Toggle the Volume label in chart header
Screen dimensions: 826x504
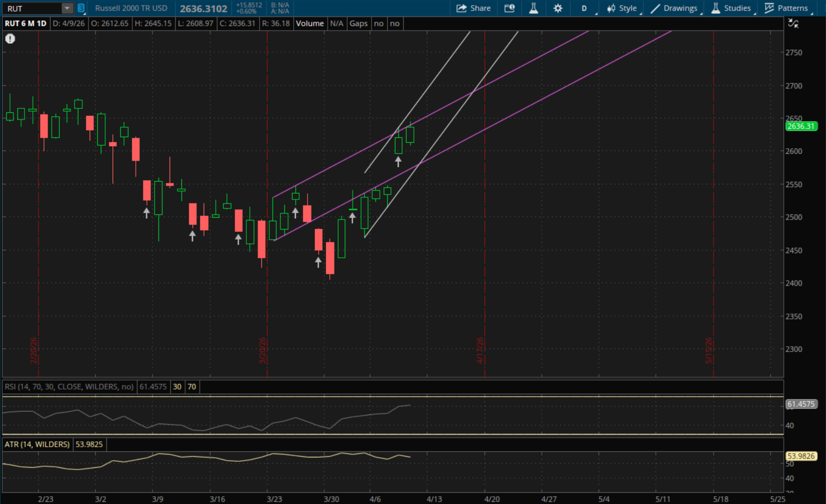[309, 23]
